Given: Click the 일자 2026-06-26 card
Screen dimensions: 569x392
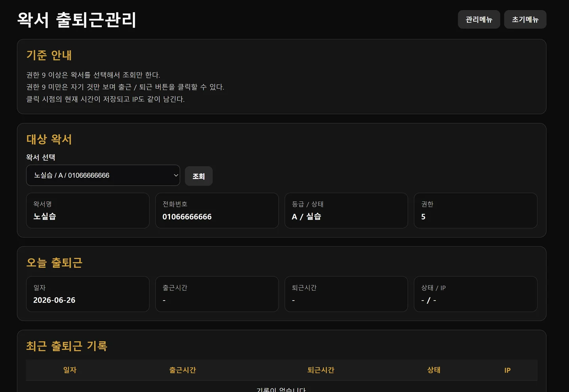Looking at the screenshot, I should tap(88, 294).
